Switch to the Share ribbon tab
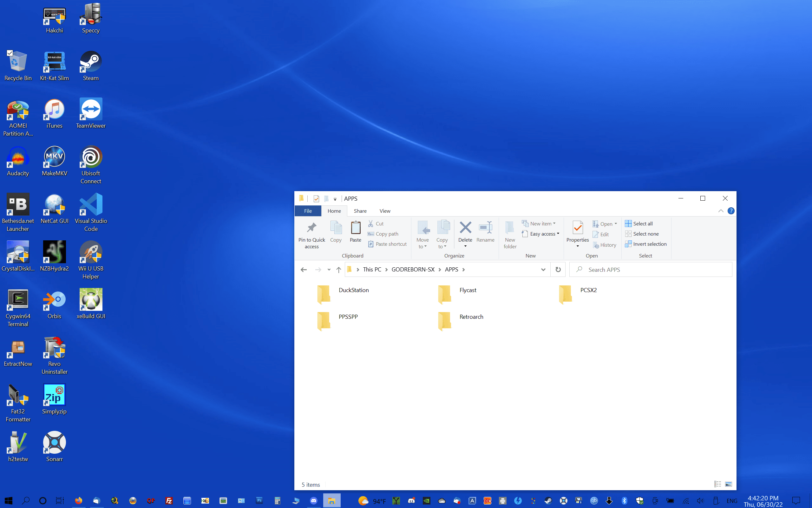Screen dimensions: 812x508 360,211
